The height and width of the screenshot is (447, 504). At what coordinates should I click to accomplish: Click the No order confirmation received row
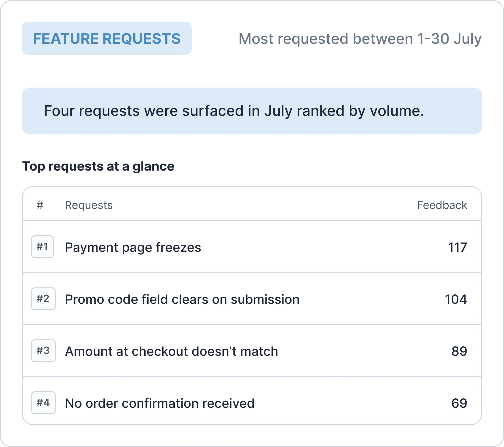[252, 401]
